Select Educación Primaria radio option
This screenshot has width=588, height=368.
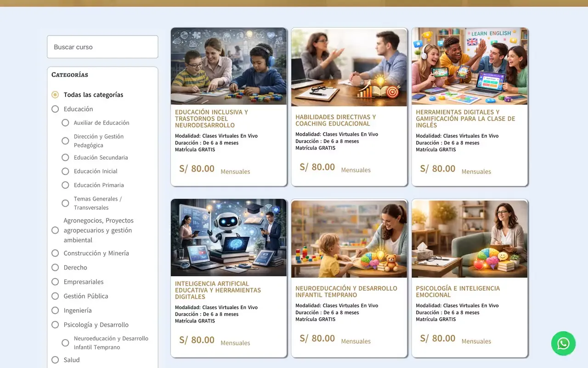tap(65, 185)
